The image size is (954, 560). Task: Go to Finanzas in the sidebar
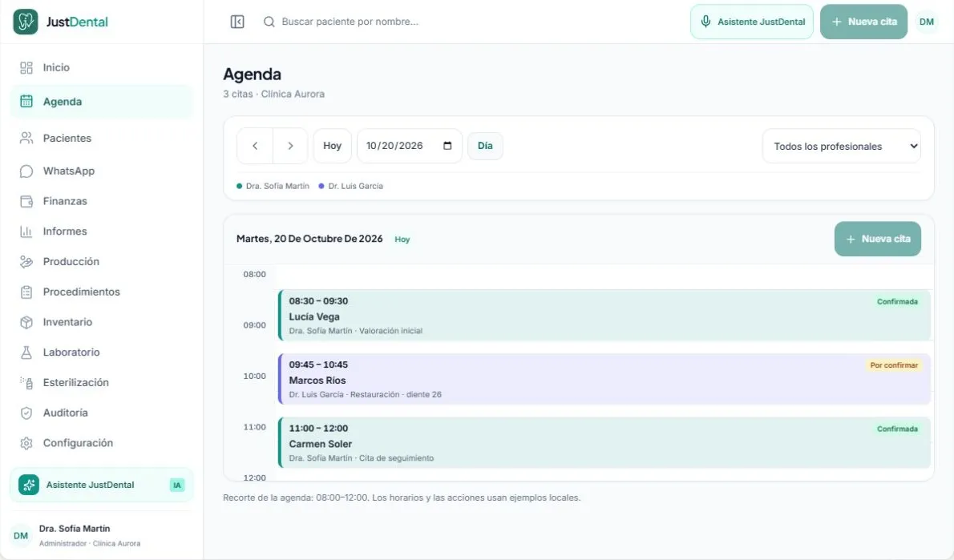click(x=102, y=201)
